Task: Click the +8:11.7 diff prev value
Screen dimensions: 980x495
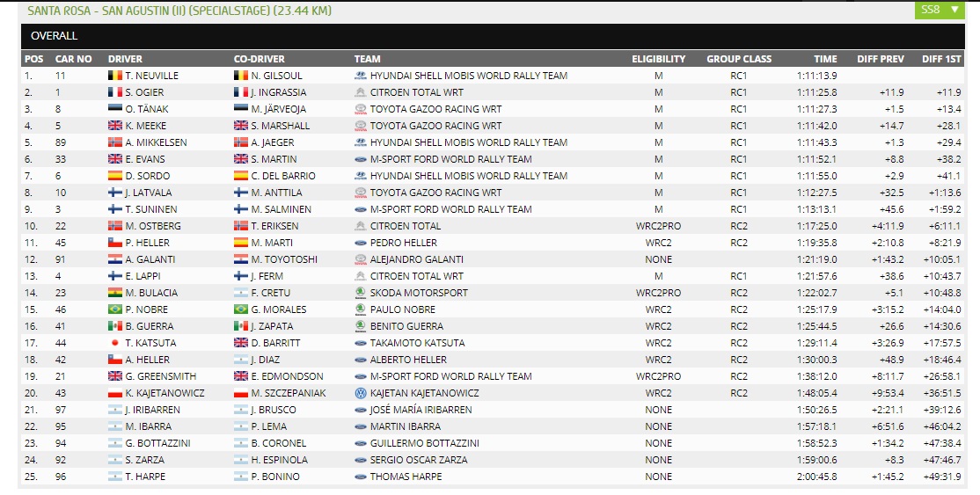Action: point(886,376)
